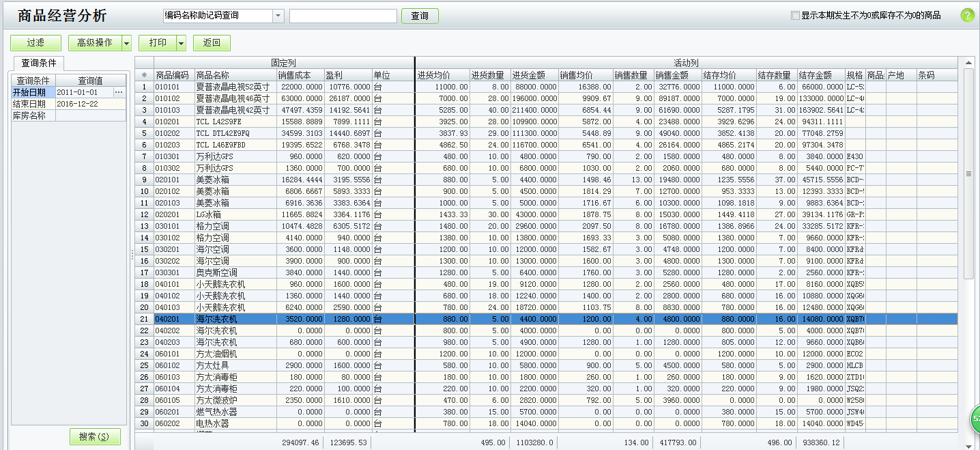Open the 高级操作 dropdown arrow
The height and width of the screenshot is (450, 980).
(126, 43)
